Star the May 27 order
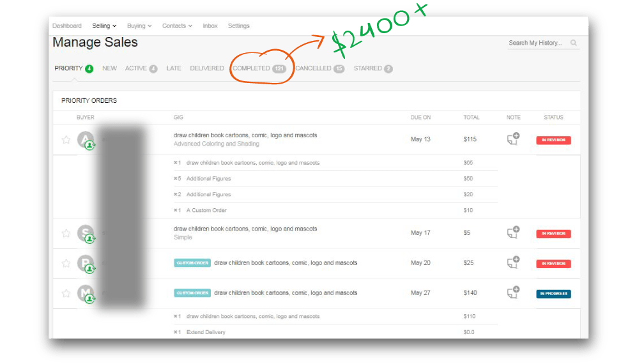 click(66, 293)
